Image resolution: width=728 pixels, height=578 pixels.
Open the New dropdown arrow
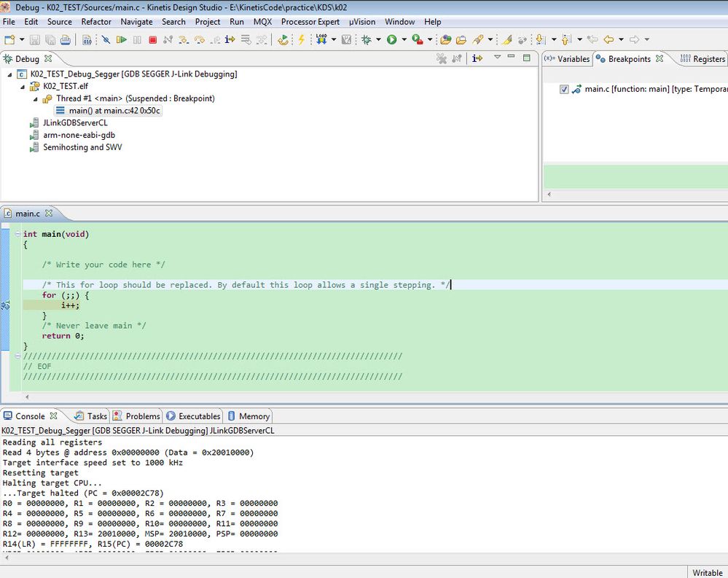point(22,40)
